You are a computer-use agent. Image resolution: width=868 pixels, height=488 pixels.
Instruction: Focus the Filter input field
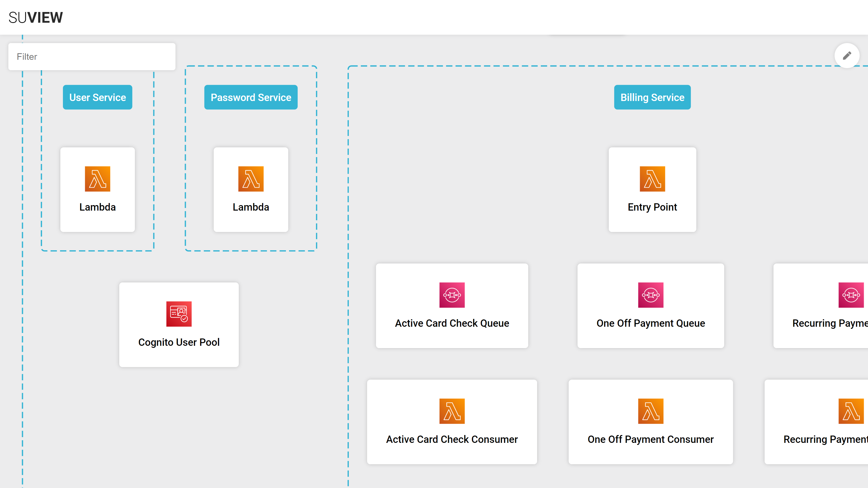click(92, 57)
